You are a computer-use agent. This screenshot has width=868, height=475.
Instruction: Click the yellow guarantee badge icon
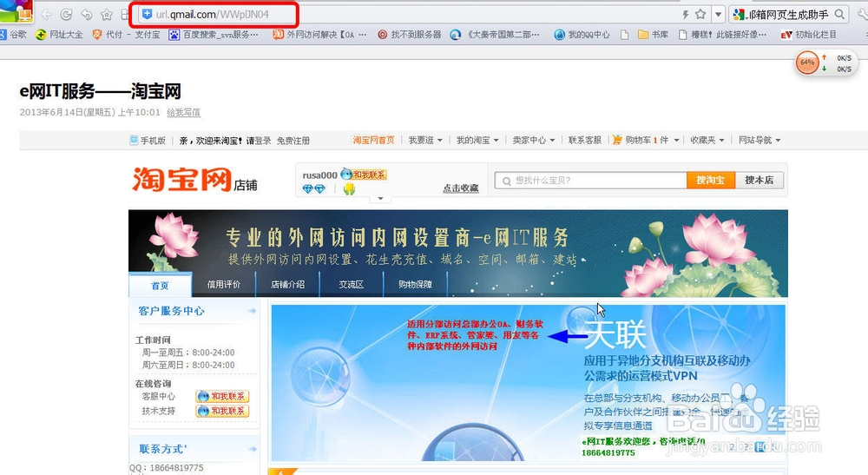pyautogui.click(x=349, y=188)
